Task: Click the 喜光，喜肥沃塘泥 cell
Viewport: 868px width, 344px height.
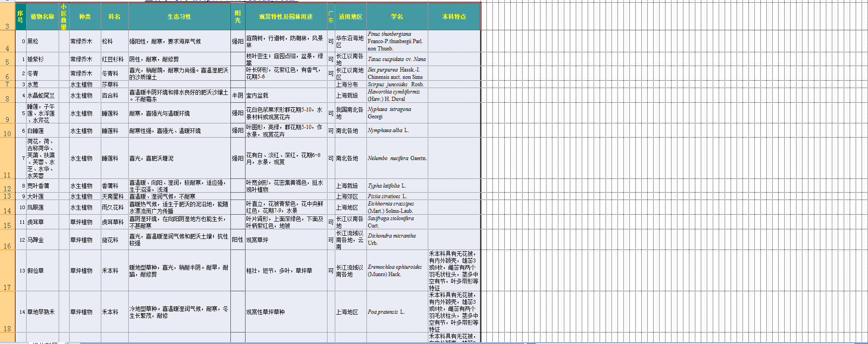Action: pos(179,158)
